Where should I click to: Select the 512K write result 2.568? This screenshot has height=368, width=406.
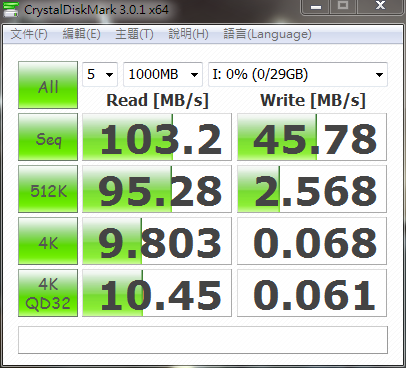tap(312, 189)
